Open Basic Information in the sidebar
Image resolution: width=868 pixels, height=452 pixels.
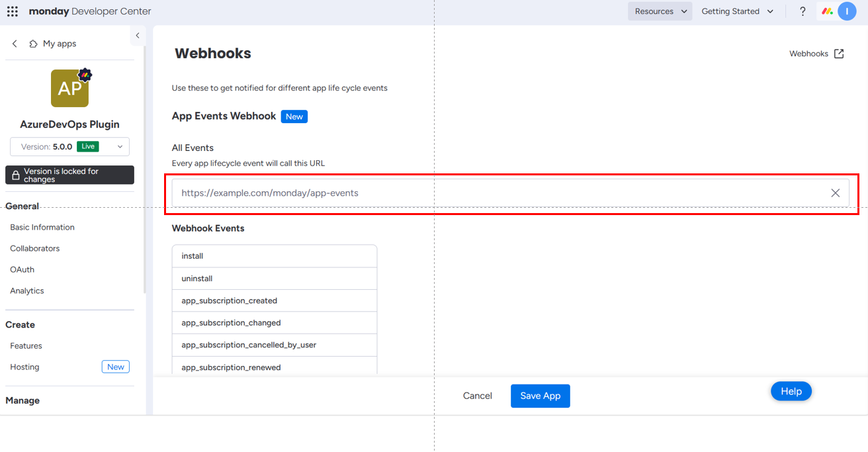click(42, 227)
